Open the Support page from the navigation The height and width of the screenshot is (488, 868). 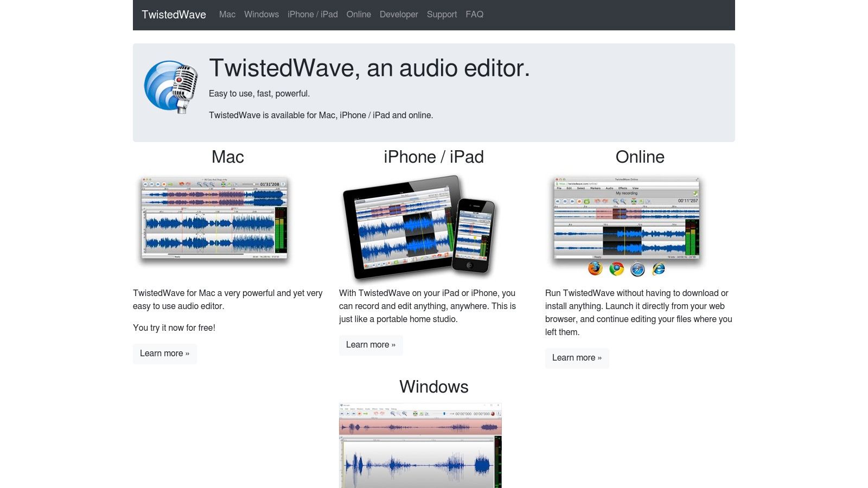pyautogui.click(x=442, y=15)
